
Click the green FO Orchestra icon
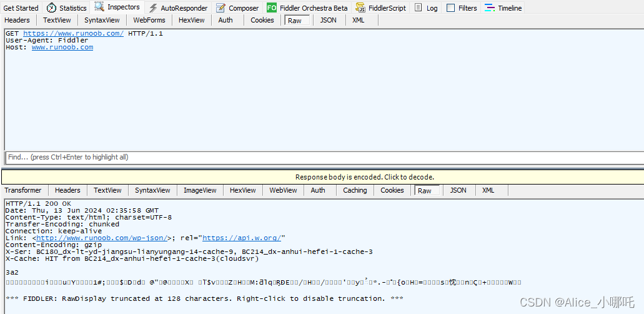point(272,8)
